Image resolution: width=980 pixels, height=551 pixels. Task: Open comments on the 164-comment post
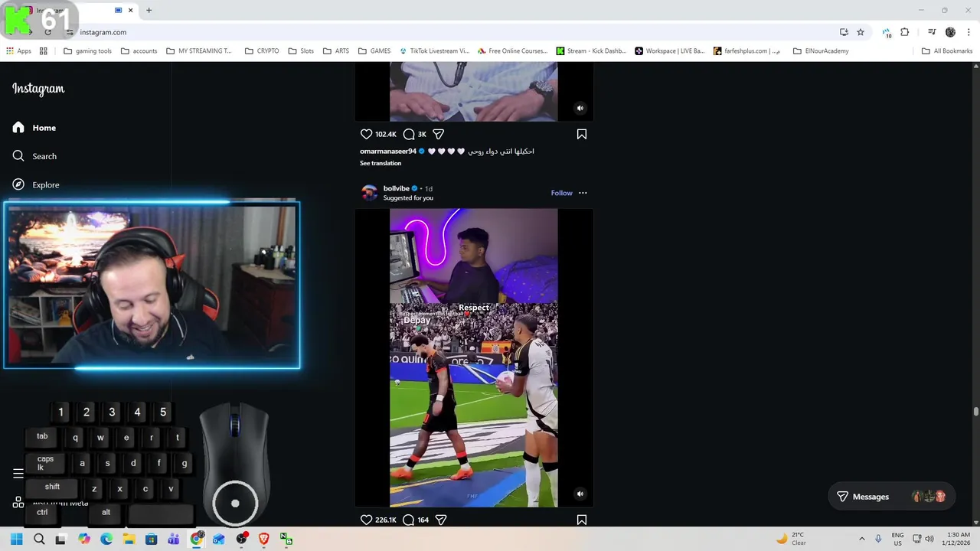tap(409, 520)
